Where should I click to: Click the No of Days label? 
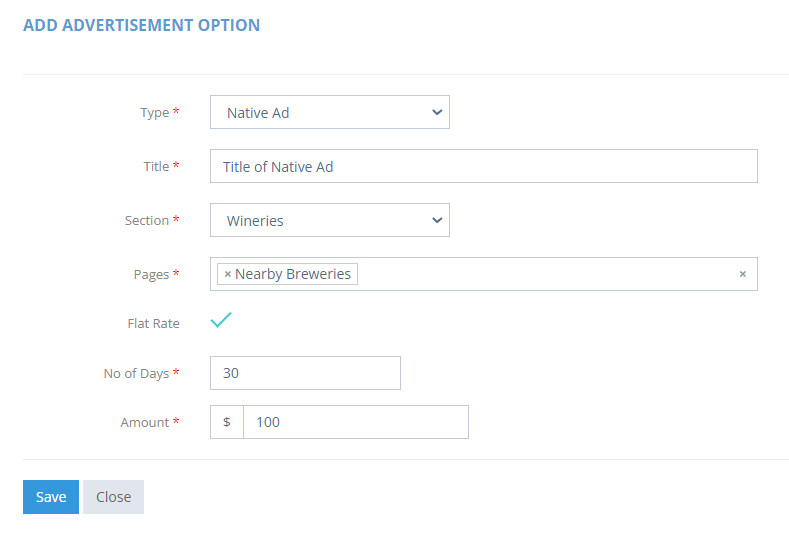136,373
